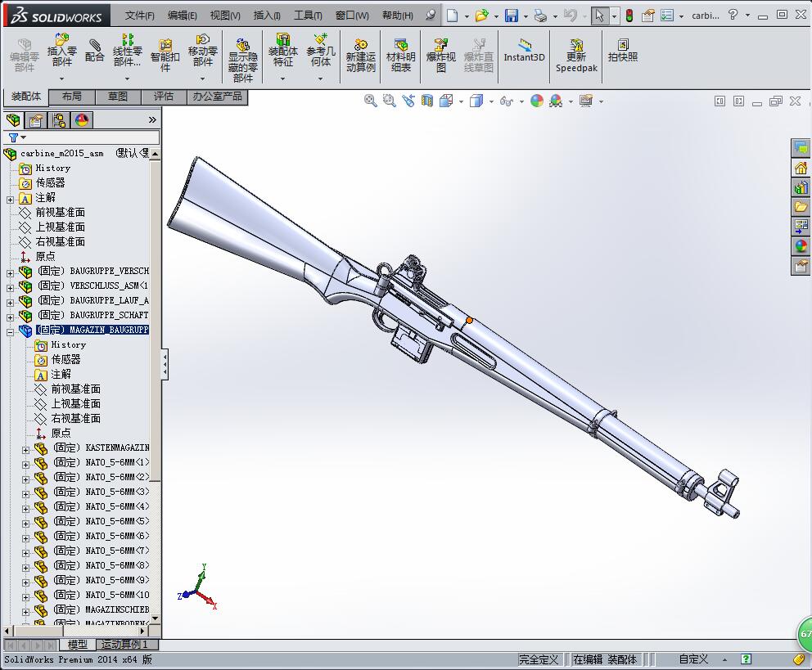Click Edit Appearance color sphere icon
This screenshot has height=670, width=812.
(x=537, y=101)
